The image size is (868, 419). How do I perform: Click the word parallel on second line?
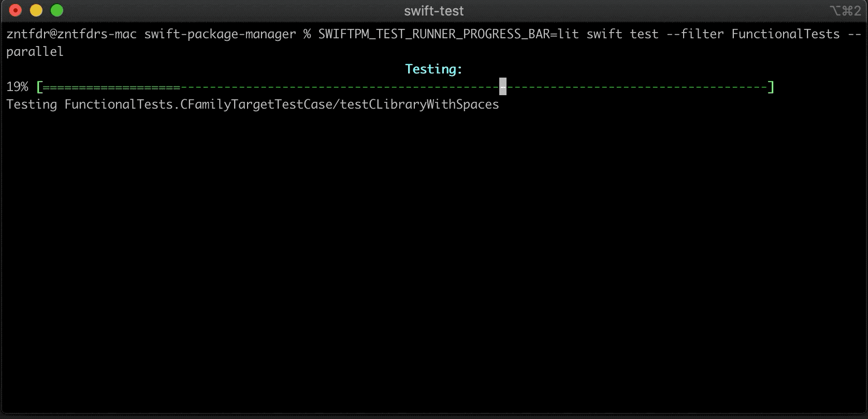(35, 52)
